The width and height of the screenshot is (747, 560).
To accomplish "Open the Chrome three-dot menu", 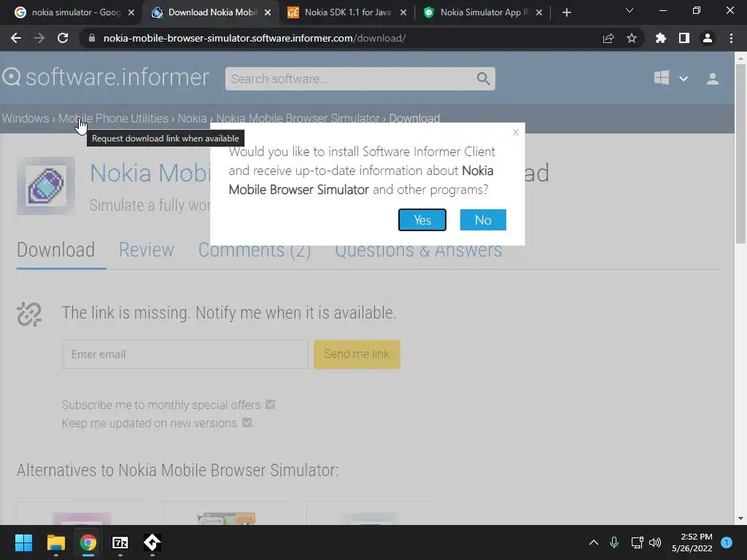I will point(731,38).
